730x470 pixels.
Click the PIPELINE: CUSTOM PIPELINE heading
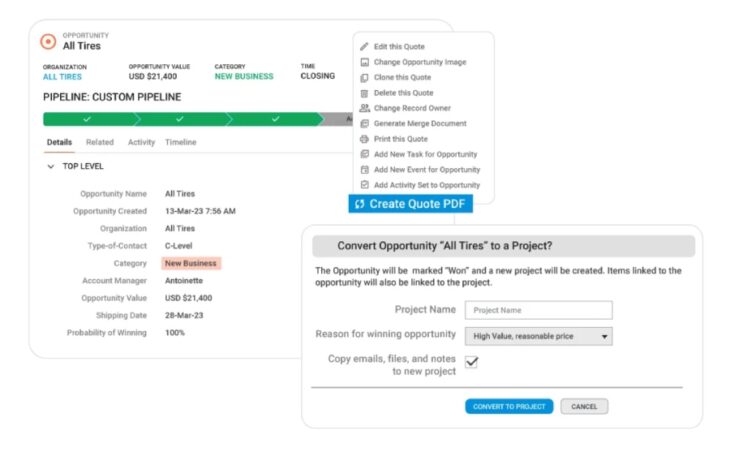(112, 97)
